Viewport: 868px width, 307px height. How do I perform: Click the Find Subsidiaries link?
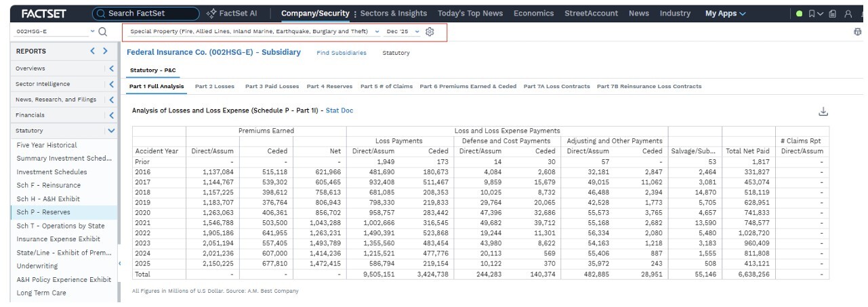tap(342, 53)
